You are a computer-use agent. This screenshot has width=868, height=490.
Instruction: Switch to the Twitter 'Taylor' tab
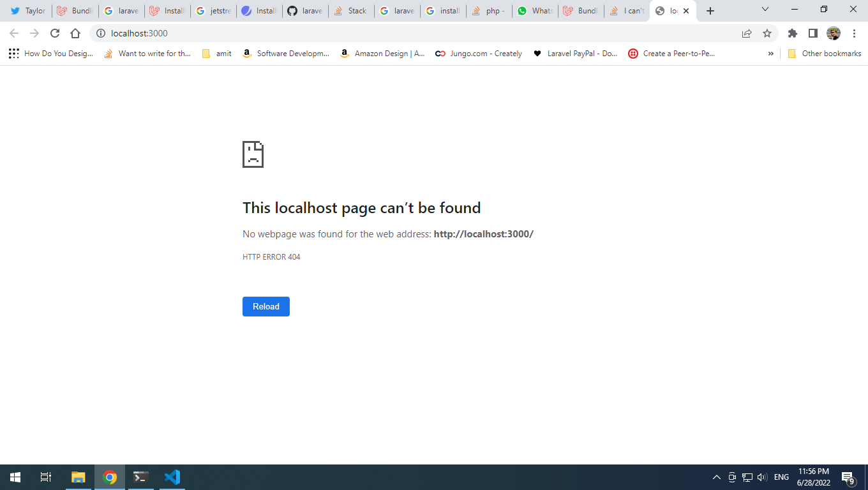pyautogui.click(x=28, y=11)
